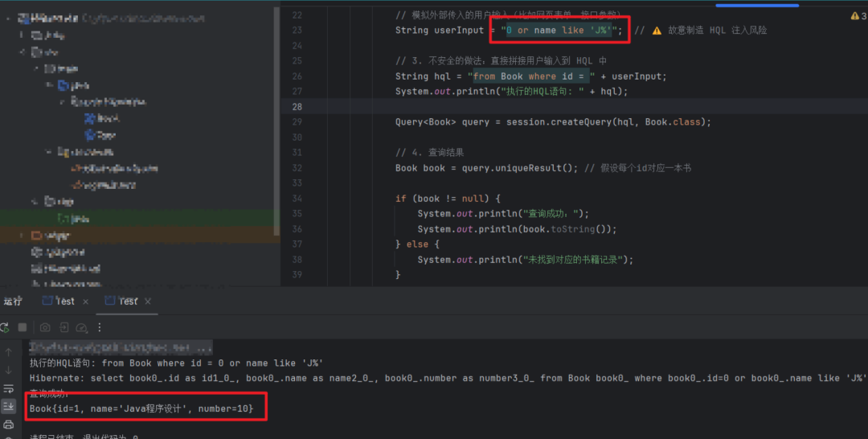Click comment "// 3. 不安全的做法" line

501,61
